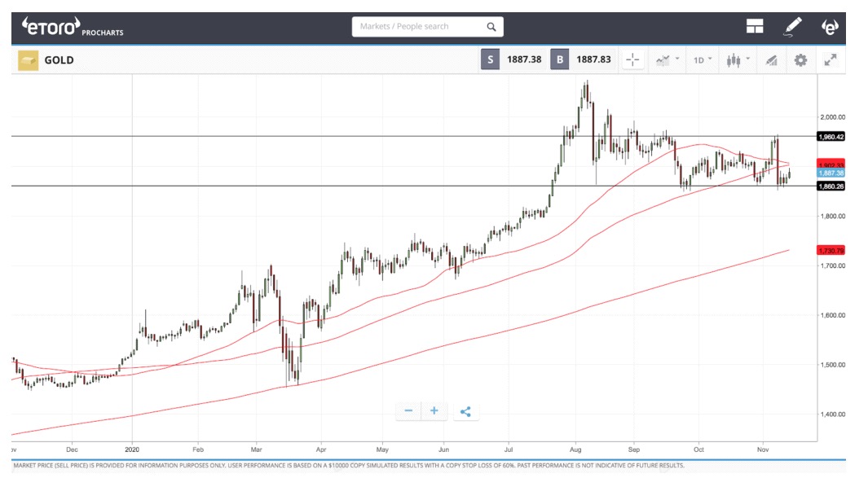
Task: Click the eToro ProCharts logo
Action: [x=73, y=28]
